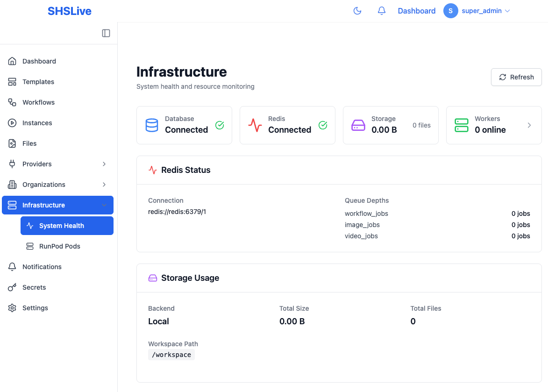Screen dimensions: 548x392
Task: Open the Workers card via its chevron
Action: point(529,125)
